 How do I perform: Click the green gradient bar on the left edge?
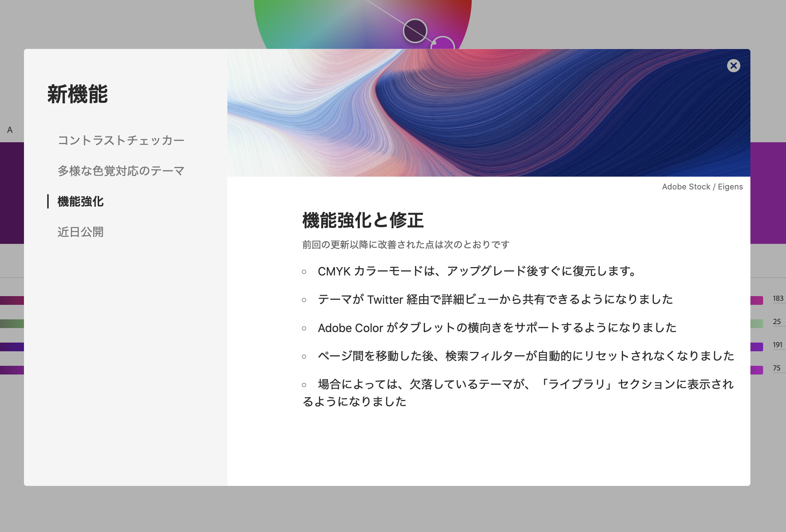pos(11,323)
